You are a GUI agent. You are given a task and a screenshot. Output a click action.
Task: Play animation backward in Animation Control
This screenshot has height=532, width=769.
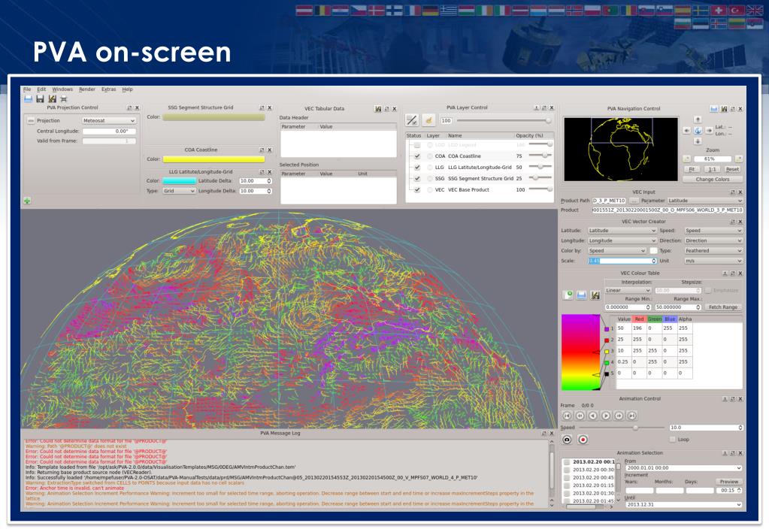pyautogui.click(x=593, y=416)
